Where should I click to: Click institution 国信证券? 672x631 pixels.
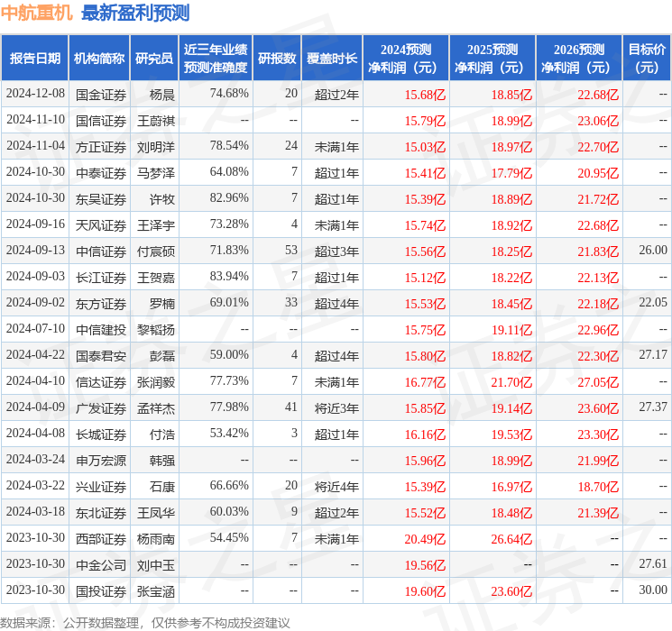101,121
